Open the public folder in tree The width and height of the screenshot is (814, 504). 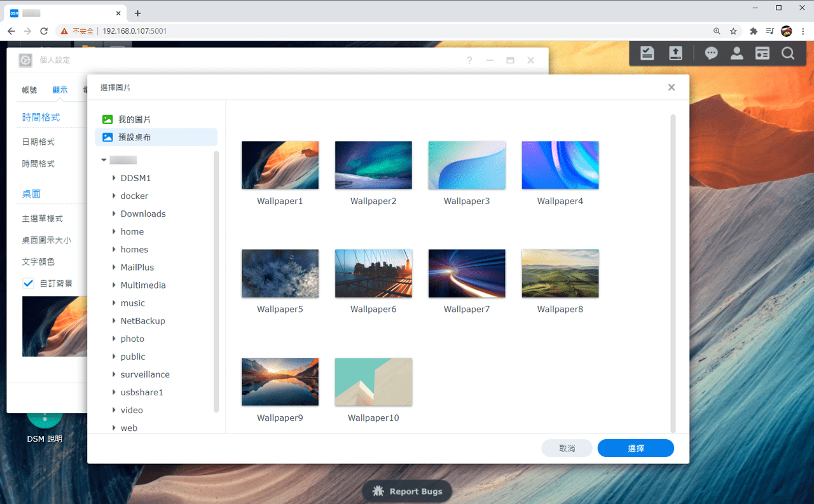pyautogui.click(x=133, y=357)
